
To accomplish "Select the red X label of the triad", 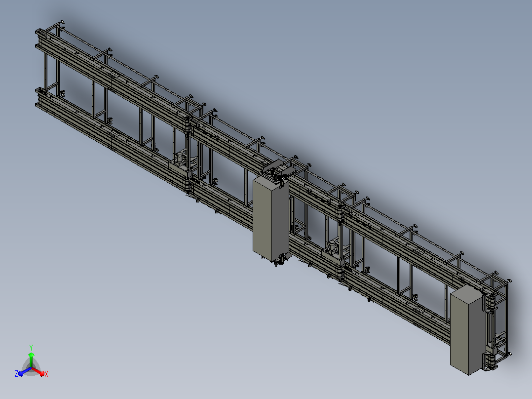I will 46,374.
